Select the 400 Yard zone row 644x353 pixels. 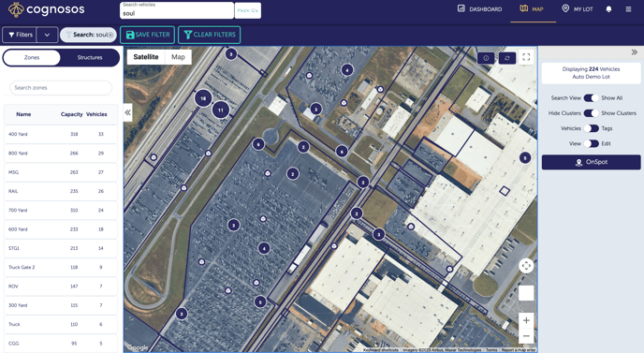click(x=61, y=134)
